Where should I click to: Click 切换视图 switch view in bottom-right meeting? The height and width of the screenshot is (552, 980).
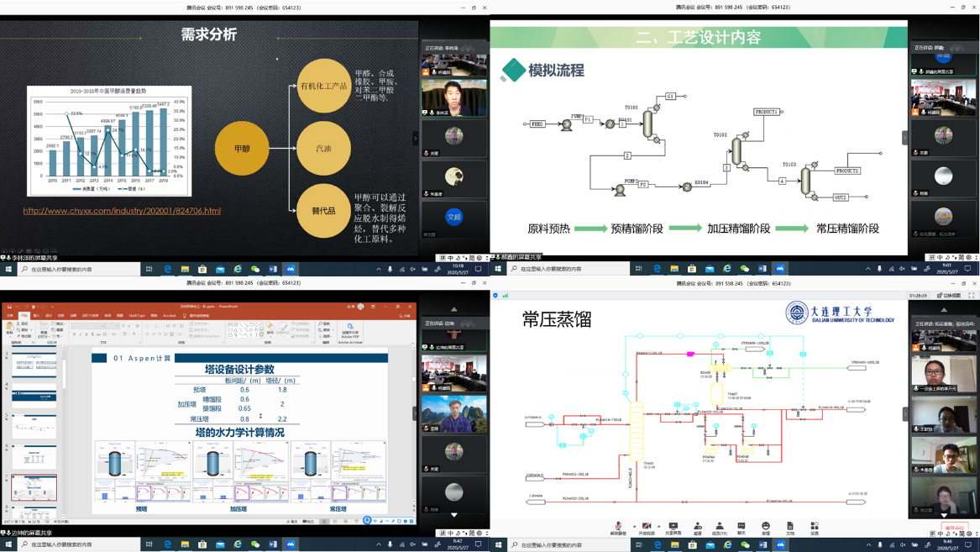click(x=952, y=296)
